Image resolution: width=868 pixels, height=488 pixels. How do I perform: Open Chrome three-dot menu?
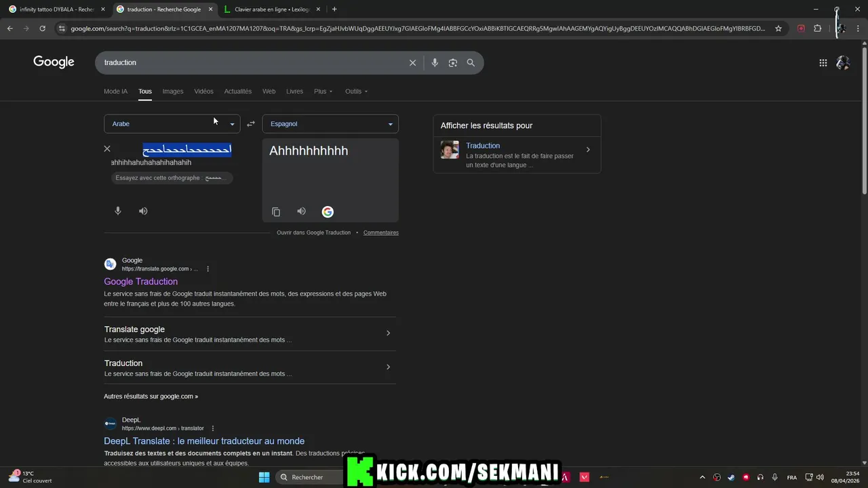pyautogui.click(x=859, y=28)
